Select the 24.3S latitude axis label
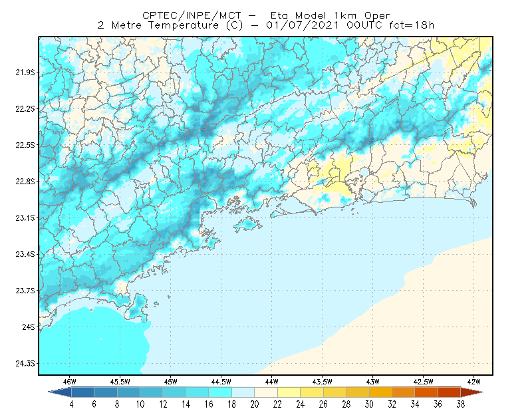The height and width of the screenshot is (411, 532). pos(25,364)
